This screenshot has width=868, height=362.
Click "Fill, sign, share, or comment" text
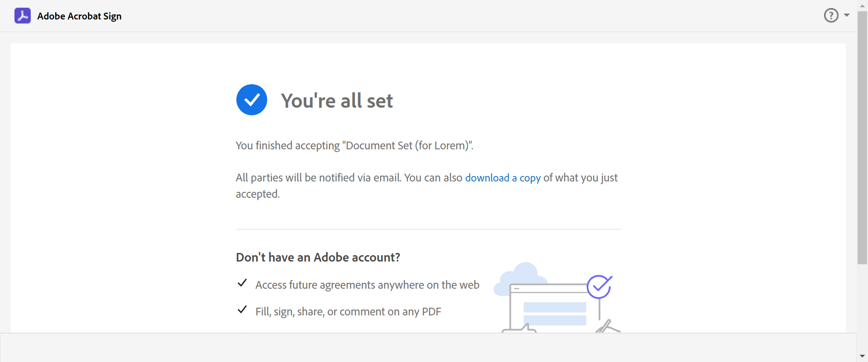(348, 312)
